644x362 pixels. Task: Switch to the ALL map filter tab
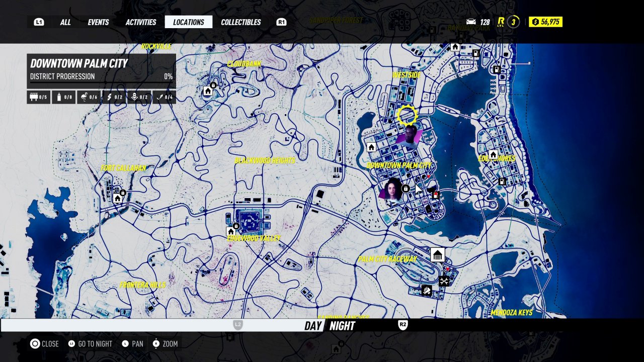[65, 22]
